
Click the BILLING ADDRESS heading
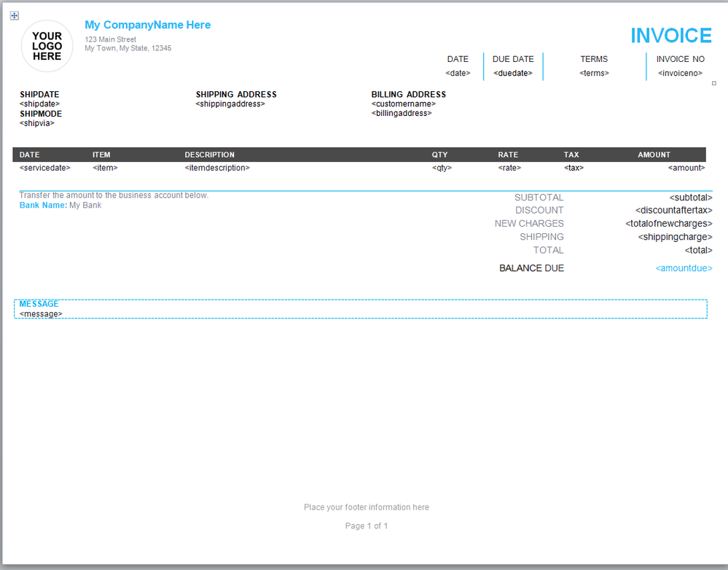(x=409, y=94)
